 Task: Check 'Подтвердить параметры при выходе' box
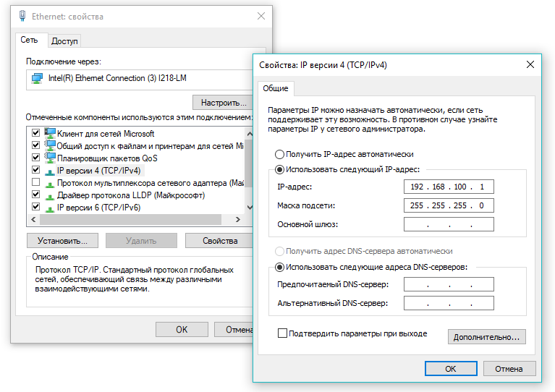tap(283, 334)
